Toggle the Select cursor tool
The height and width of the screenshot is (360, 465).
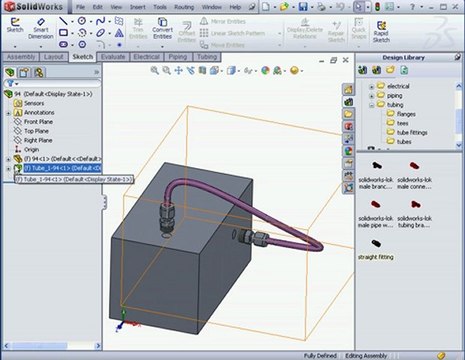pos(358,7)
